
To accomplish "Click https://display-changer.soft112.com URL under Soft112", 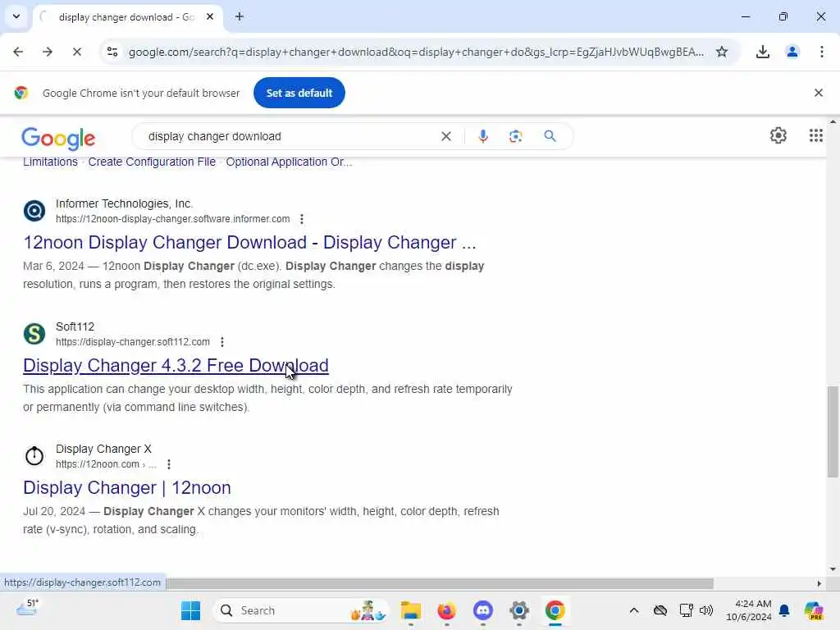I will 133,342.
